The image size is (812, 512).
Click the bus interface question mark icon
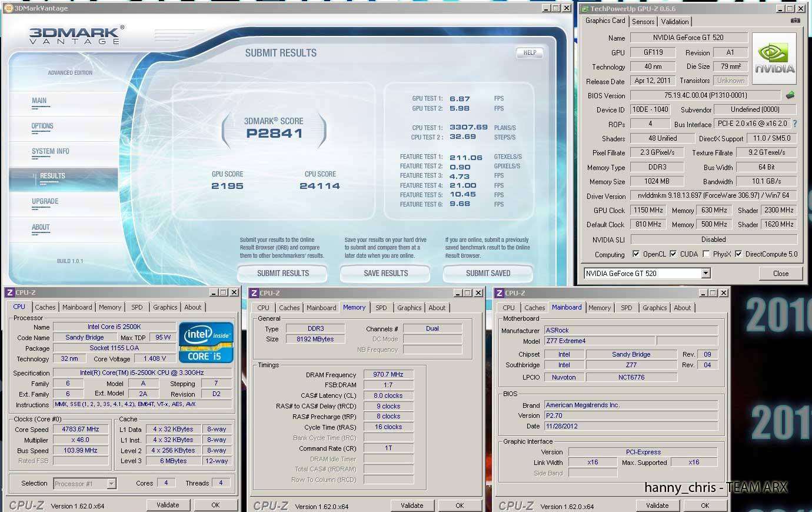point(795,124)
